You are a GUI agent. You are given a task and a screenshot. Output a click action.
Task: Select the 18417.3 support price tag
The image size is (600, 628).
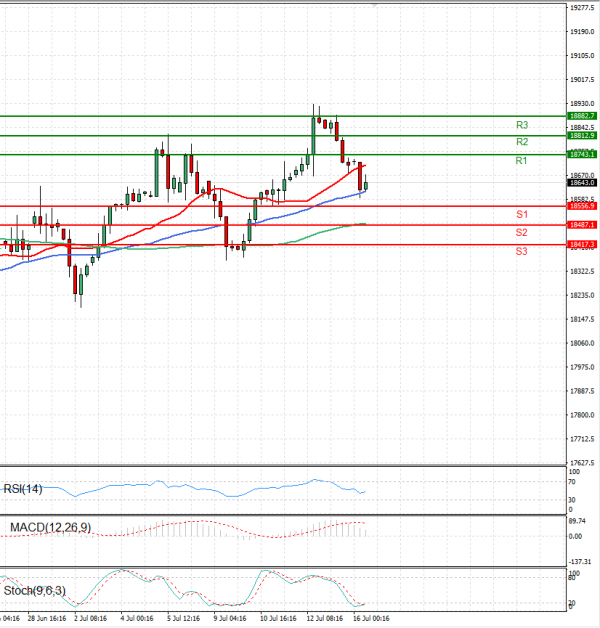[582, 244]
